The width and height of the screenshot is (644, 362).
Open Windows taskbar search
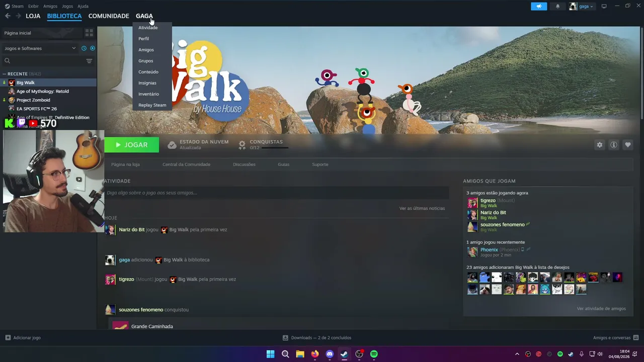[285, 354]
